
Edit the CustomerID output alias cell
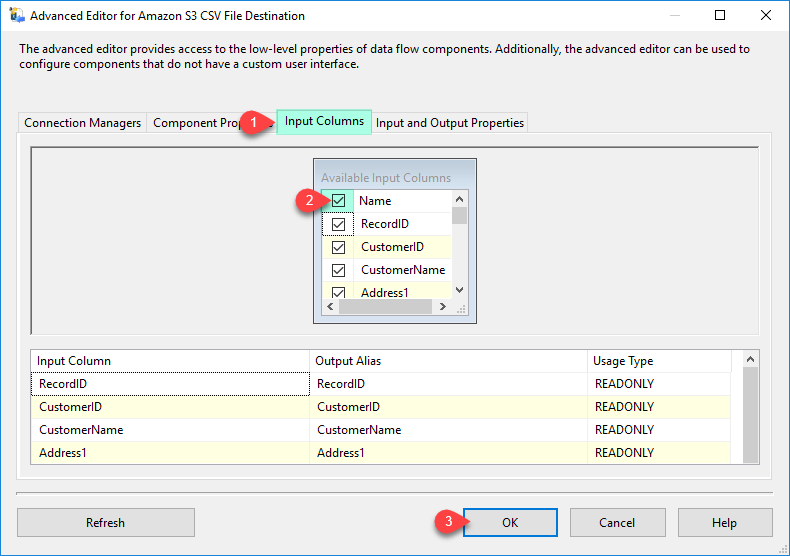point(448,407)
